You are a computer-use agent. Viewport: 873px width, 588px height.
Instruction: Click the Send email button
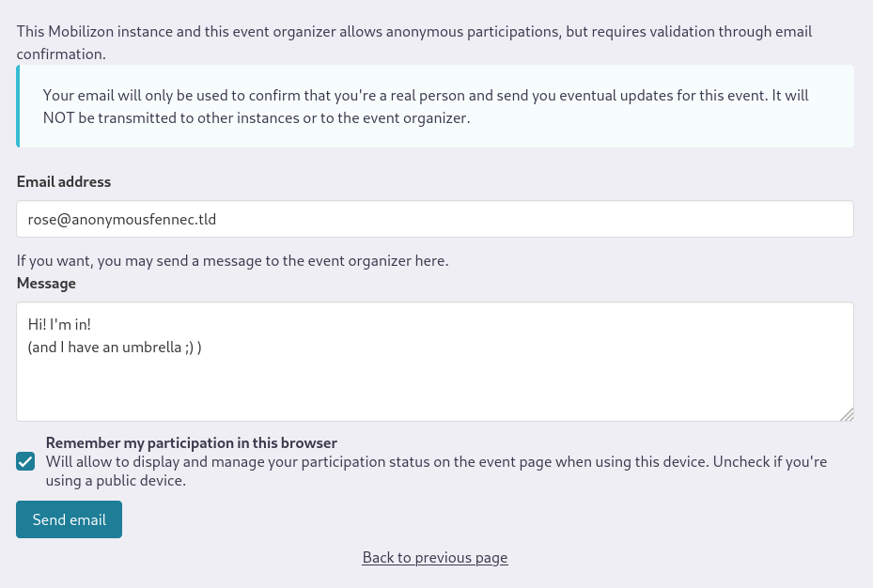click(69, 519)
